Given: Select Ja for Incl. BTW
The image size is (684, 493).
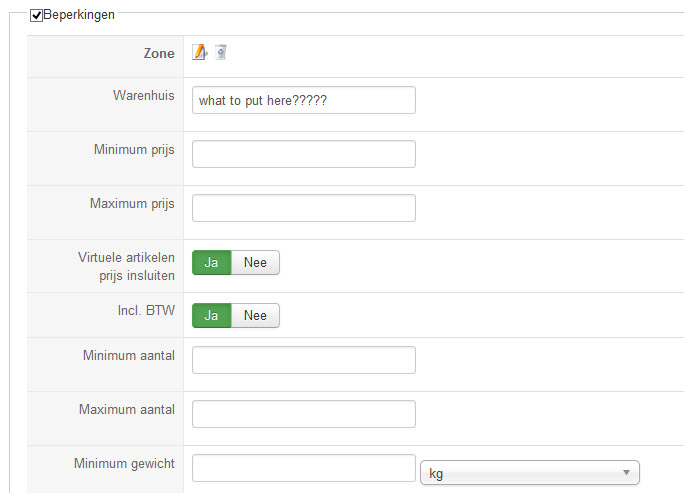Looking at the screenshot, I should [212, 315].
